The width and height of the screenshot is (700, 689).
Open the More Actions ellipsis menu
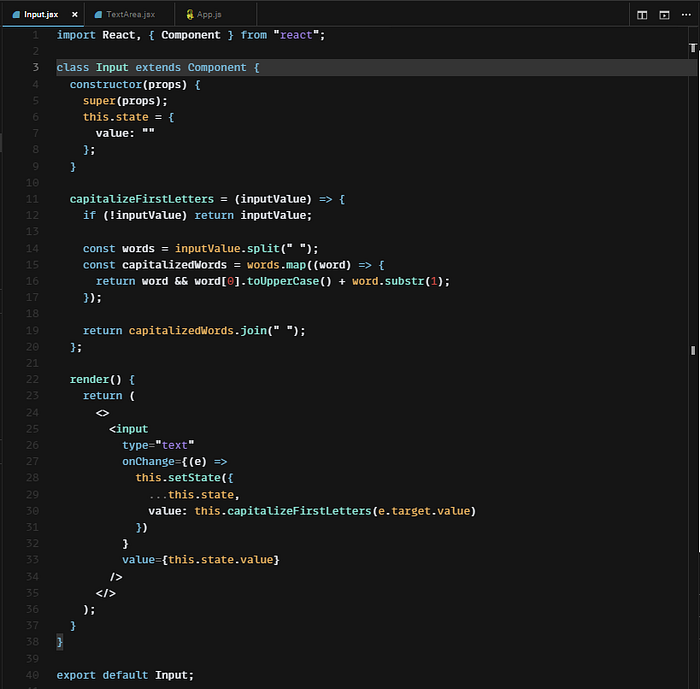tap(686, 15)
